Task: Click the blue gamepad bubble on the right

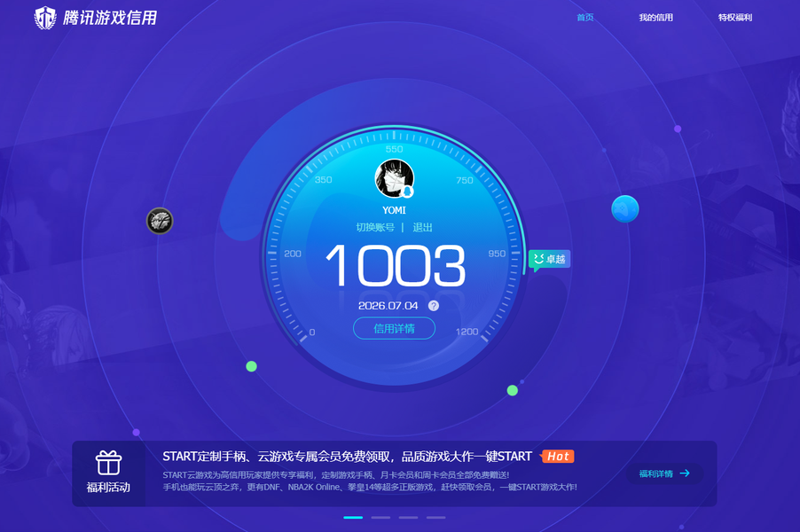Action: click(x=625, y=209)
